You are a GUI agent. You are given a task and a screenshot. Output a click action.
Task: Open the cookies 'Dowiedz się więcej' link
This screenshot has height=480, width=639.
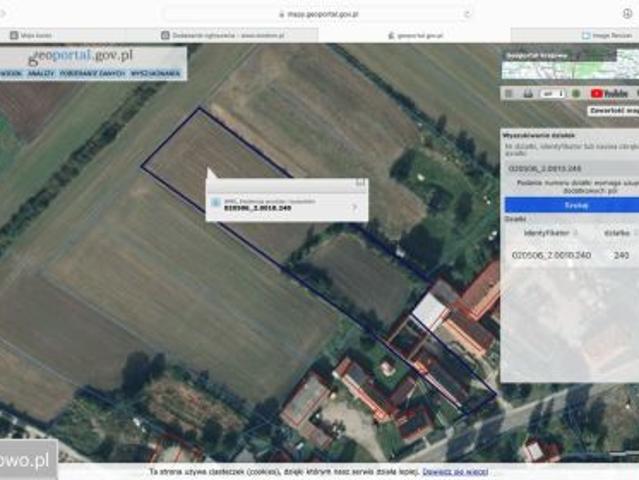pos(455,472)
